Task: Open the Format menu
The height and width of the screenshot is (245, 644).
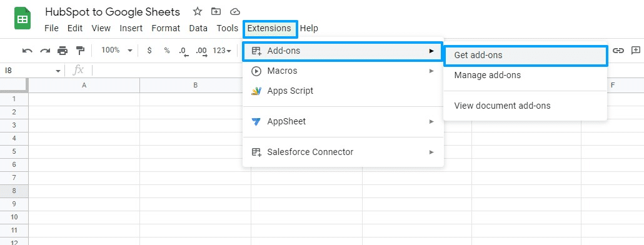Action: tap(166, 28)
